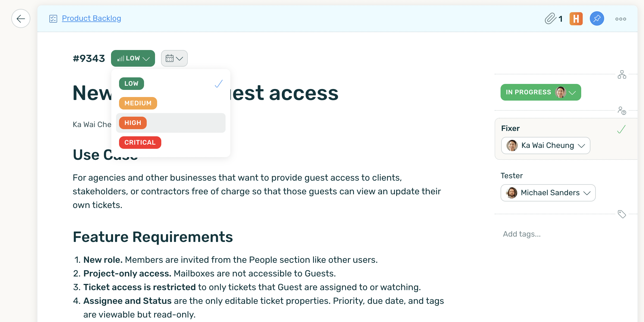
Task: Open the calendar icon to set due date
Action: (x=174, y=58)
